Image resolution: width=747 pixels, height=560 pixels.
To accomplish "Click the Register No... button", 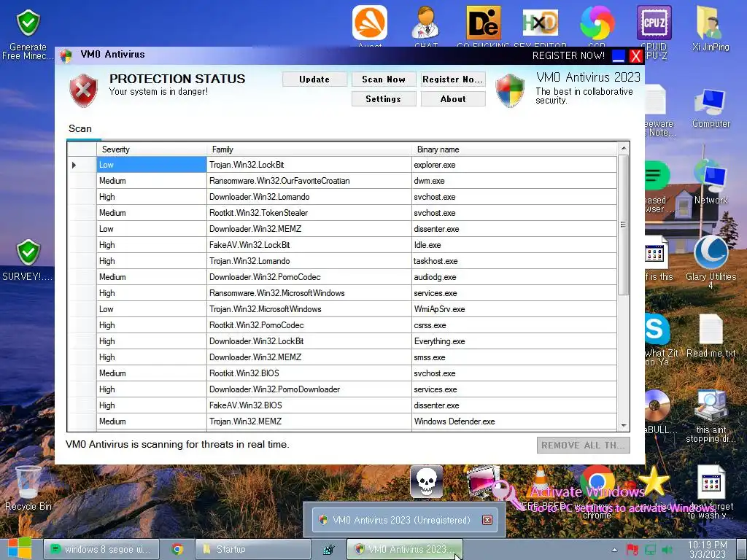I will [x=453, y=79].
